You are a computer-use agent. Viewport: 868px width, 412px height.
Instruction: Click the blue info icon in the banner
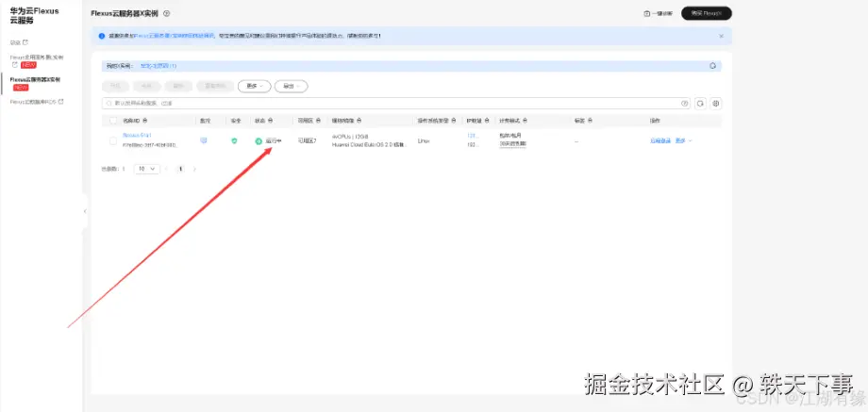pyautogui.click(x=101, y=36)
